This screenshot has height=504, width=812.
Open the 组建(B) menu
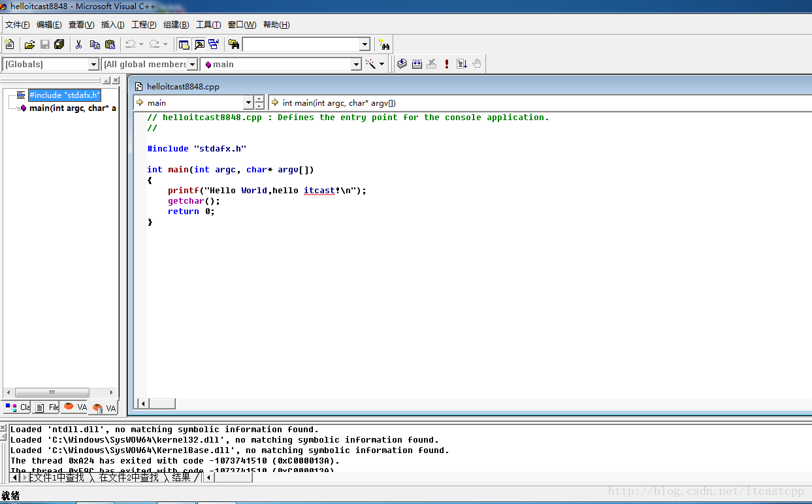(x=174, y=24)
